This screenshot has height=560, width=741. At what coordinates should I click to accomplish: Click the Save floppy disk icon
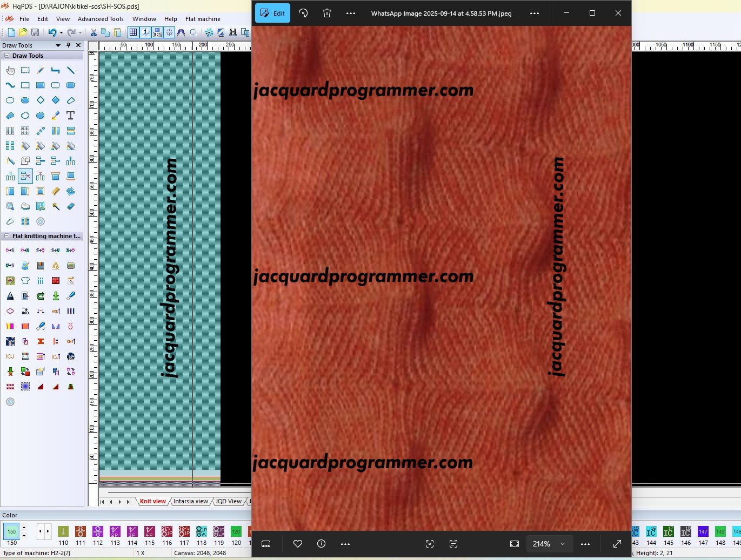[x=35, y=33]
